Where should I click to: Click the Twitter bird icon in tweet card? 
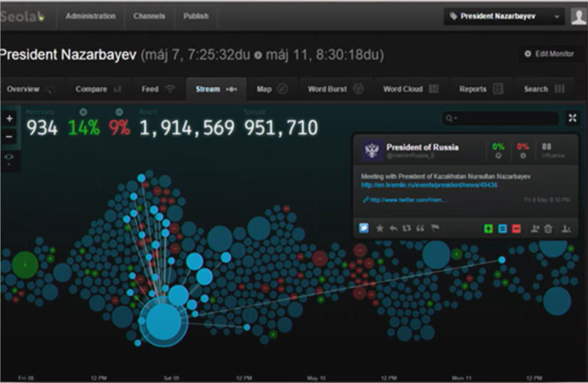tap(364, 228)
